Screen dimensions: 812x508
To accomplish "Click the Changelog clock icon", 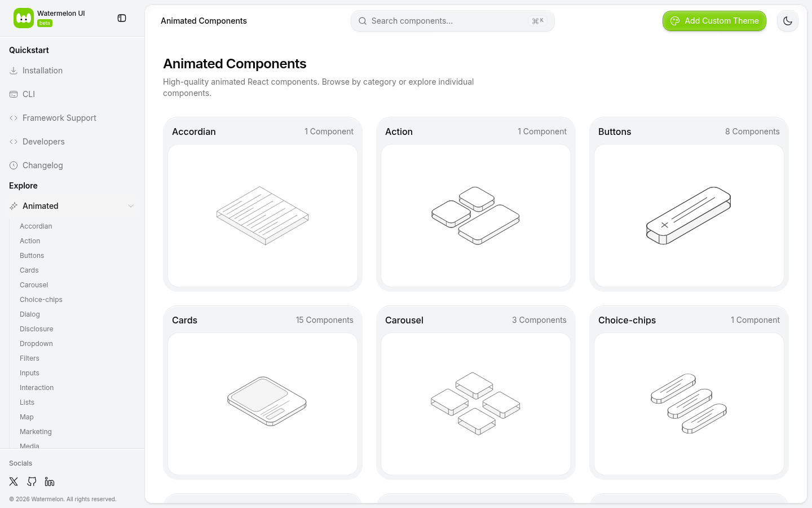I will coord(14,165).
